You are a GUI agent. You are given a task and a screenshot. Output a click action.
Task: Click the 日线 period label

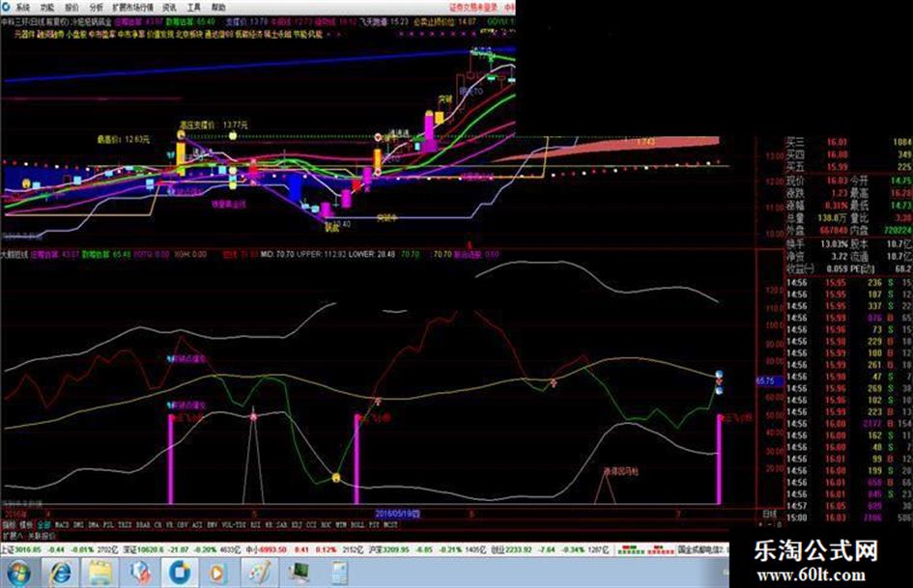(x=769, y=514)
